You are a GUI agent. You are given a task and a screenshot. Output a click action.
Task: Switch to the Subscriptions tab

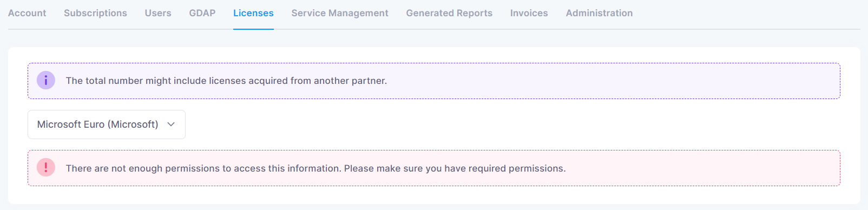[95, 13]
